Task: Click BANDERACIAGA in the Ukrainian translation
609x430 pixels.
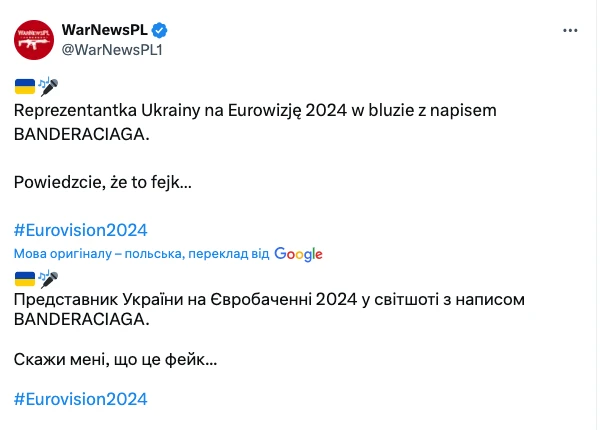Action: 82,319
